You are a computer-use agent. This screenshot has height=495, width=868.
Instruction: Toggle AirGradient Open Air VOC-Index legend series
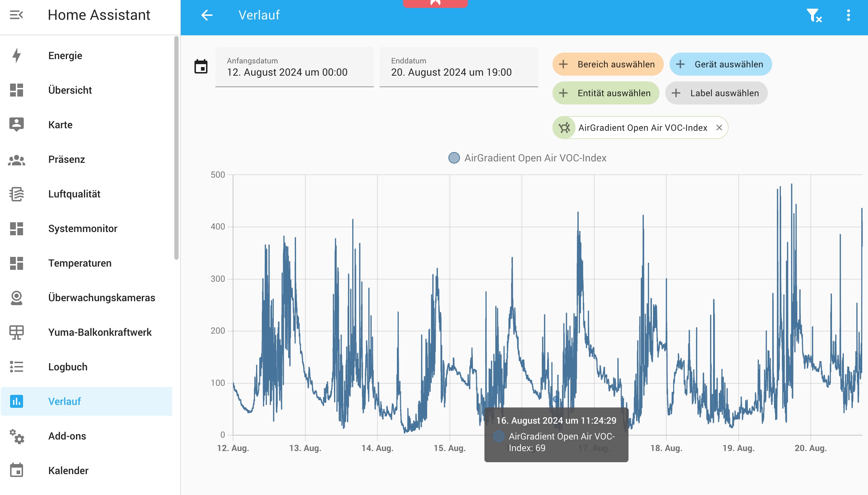(x=527, y=158)
